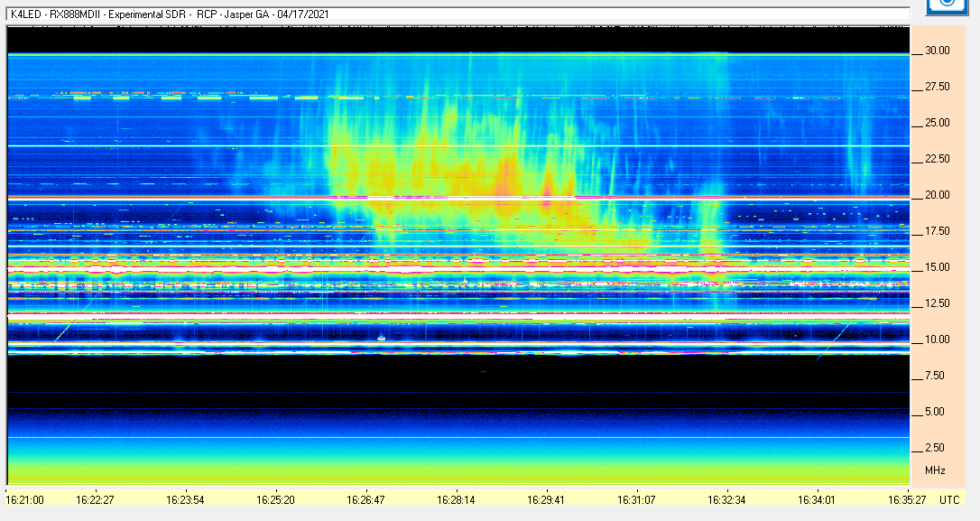
Task: Select the 2.50 MHz frequency marker
Action: 939,449
